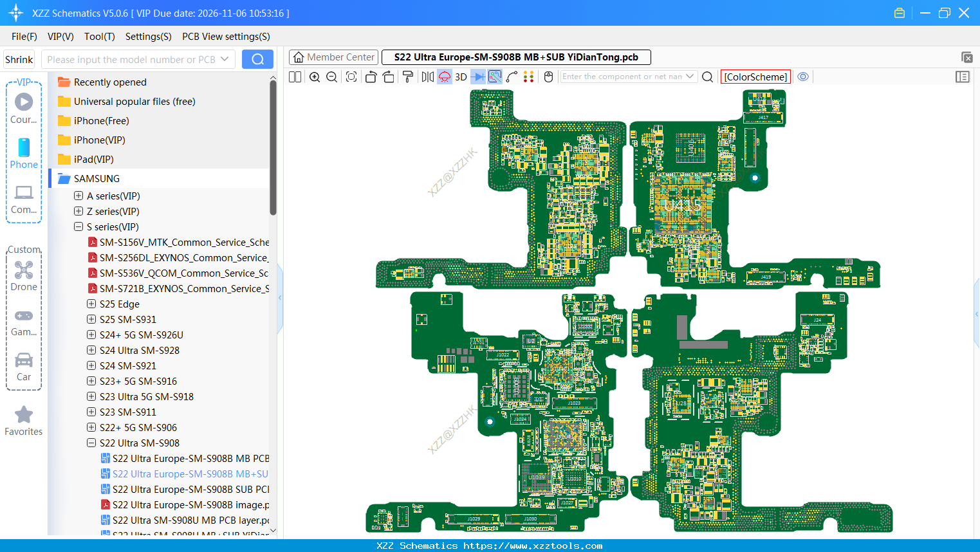This screenshot has width=980, height=552.
Task: Expand the S23 Ultra 5G SM-S918 folder
Action: [91, 396]
